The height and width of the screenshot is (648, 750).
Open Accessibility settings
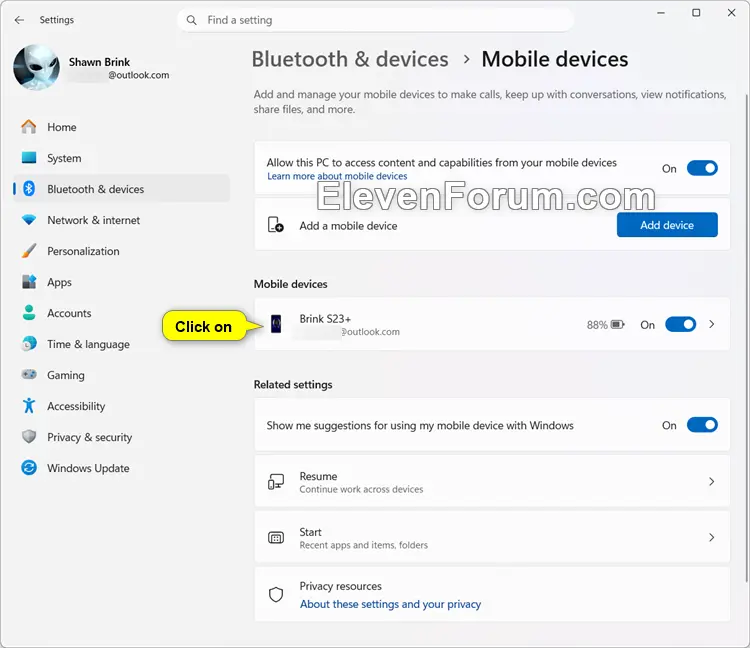(x=121, y=406)
